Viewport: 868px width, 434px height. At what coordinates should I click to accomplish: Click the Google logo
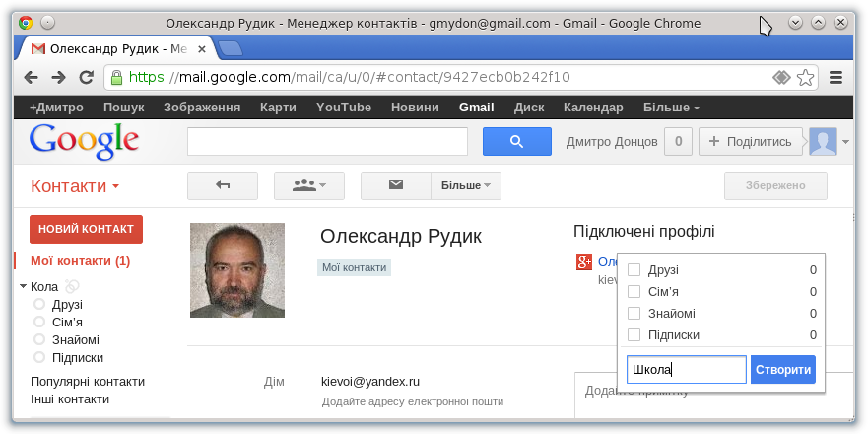(x=84, y=141)
